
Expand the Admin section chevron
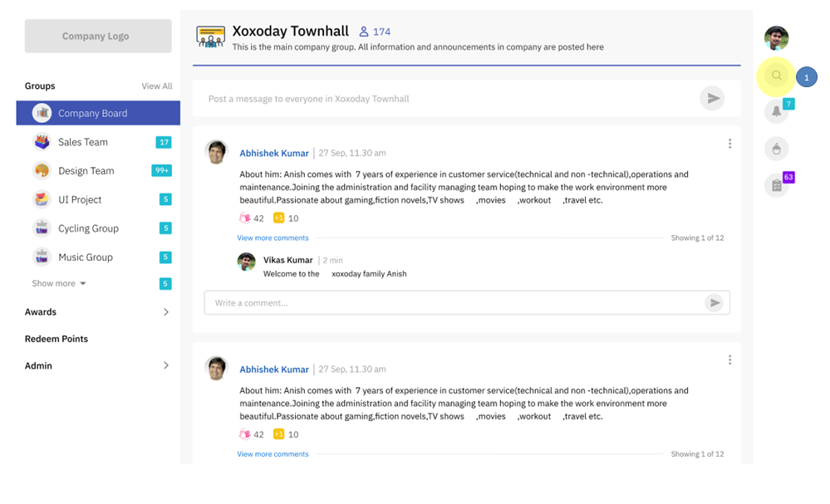click(165, 365)
